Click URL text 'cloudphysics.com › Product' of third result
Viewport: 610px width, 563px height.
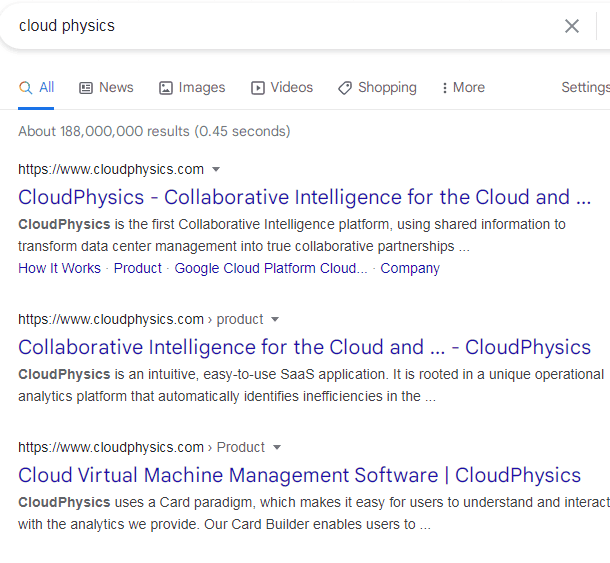point(142,447)
